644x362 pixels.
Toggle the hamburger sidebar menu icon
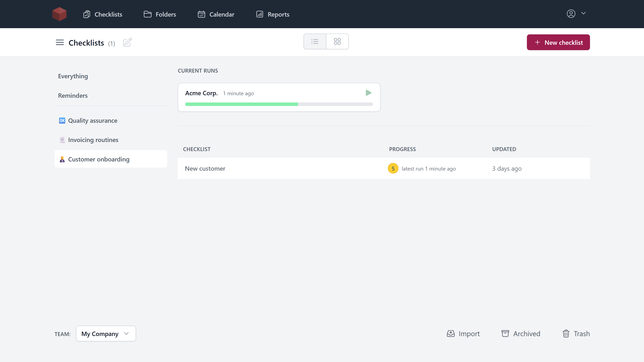pyautogui.click(x=60, y=42)
